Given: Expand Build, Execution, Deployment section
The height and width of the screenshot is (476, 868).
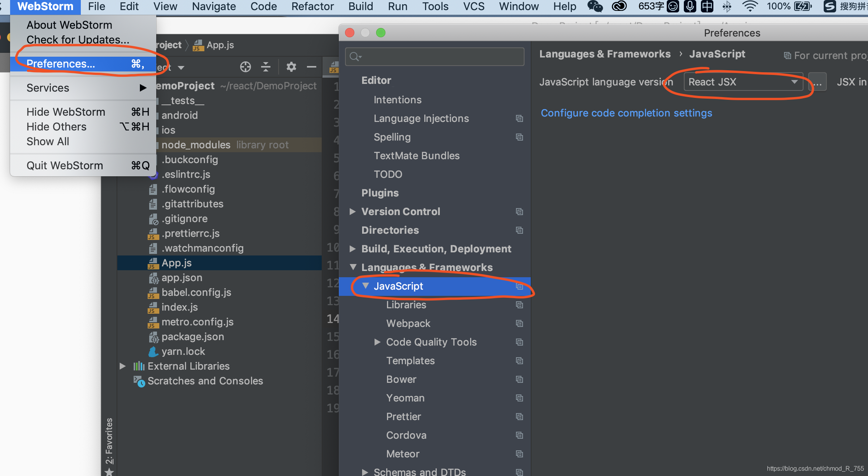Looking at the screenshot, I should point(352,249).
